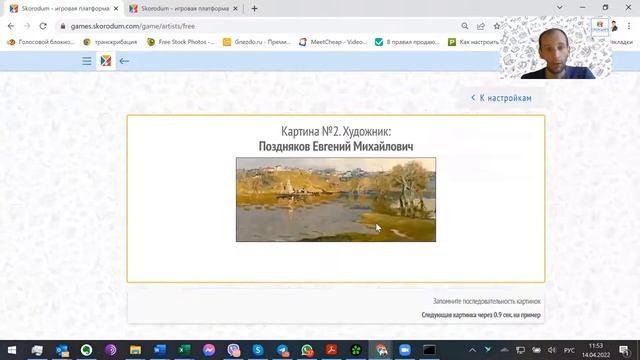Bookmark this page with the star icon
The height and width of the screenshot is (360, 640).
click(x=496, y=26)
